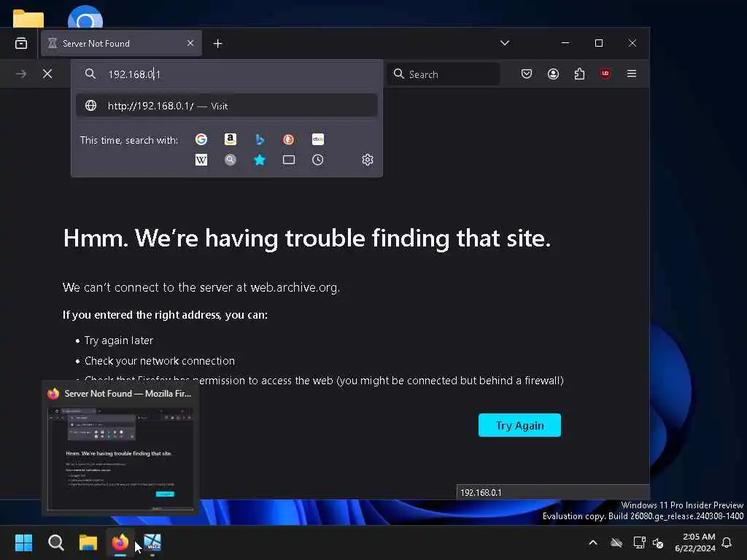The height and width of the screenshot is (560, 747).
Task: Search this time with Amazon
Action: (x=231, y=139)
